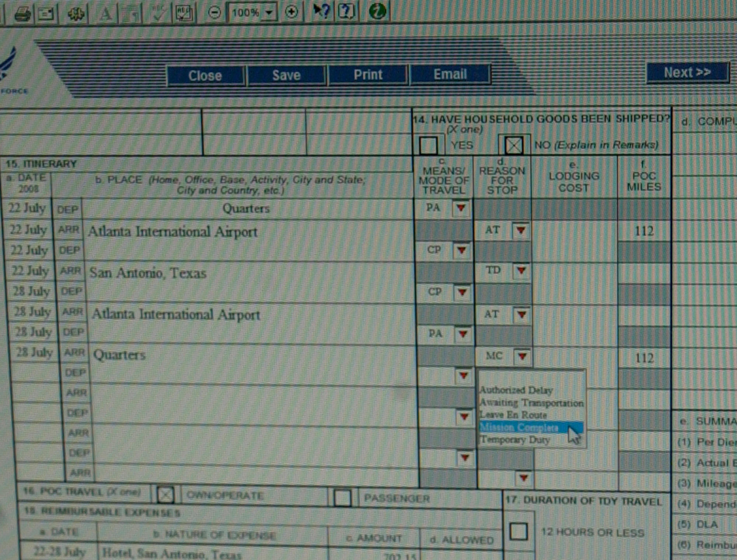The height and width of the screenshot is (560, 737).
Task: Open reason dropdown showing AT for 28 July
Action: coord(521,315)
